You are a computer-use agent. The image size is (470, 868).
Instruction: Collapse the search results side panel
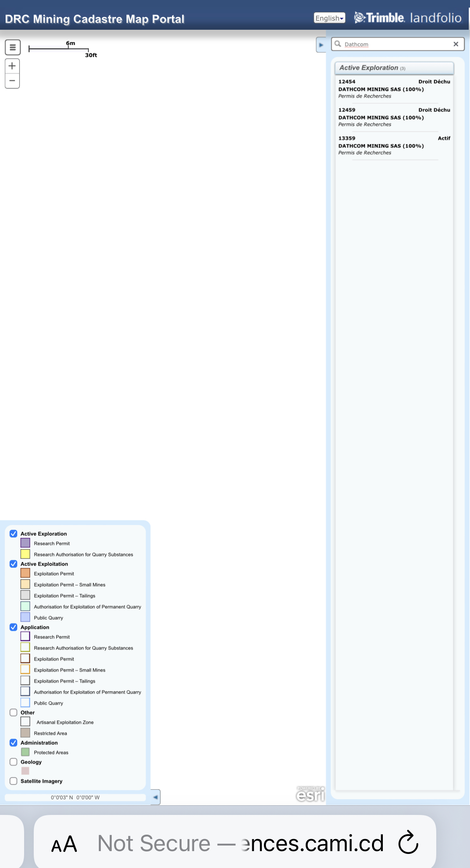click(321, 45)
